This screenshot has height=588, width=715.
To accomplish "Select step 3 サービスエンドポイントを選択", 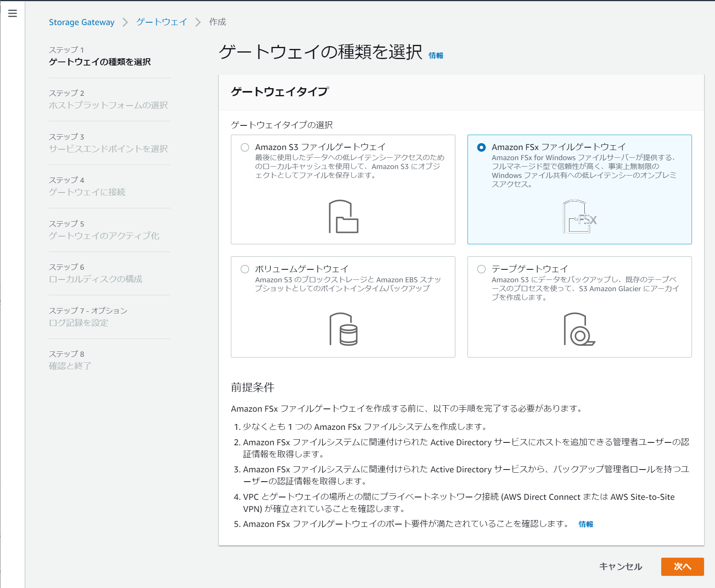I will coord(108,149).
